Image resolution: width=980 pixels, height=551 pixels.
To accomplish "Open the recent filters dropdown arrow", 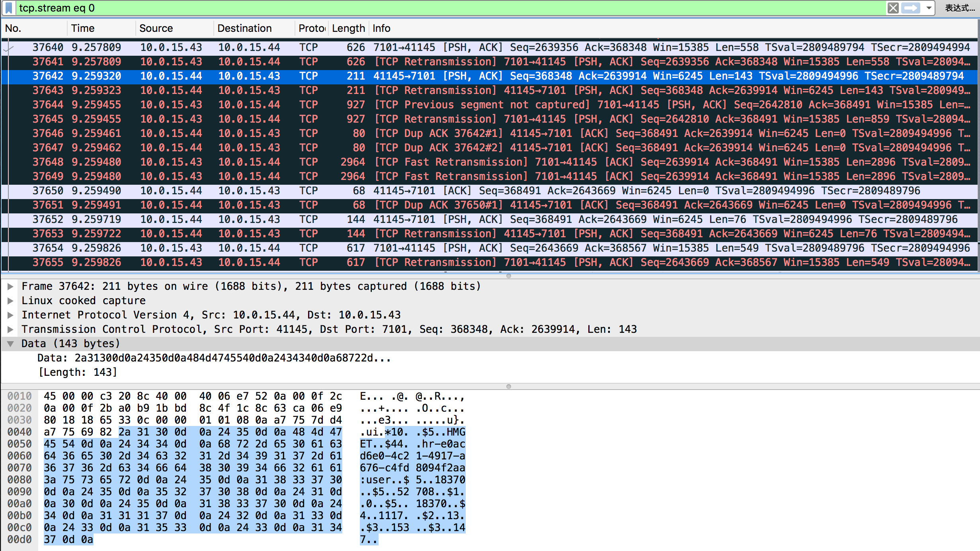I will (929, 8).
